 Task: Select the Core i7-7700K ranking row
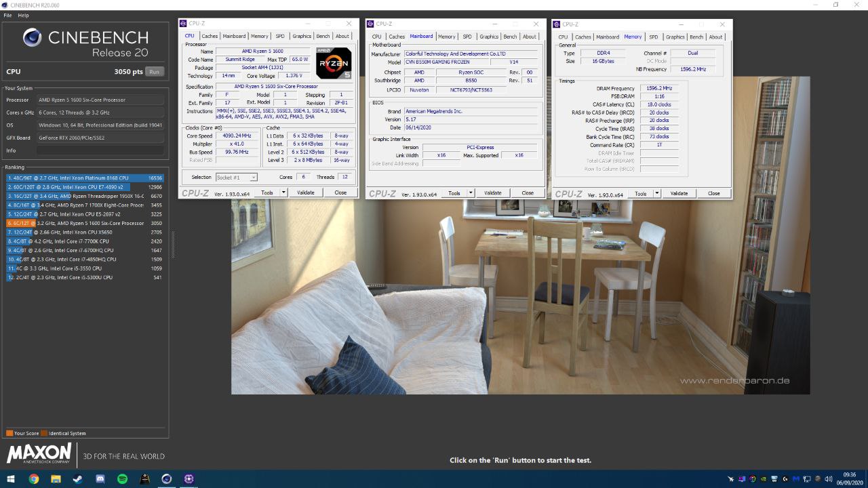point(85,241)
